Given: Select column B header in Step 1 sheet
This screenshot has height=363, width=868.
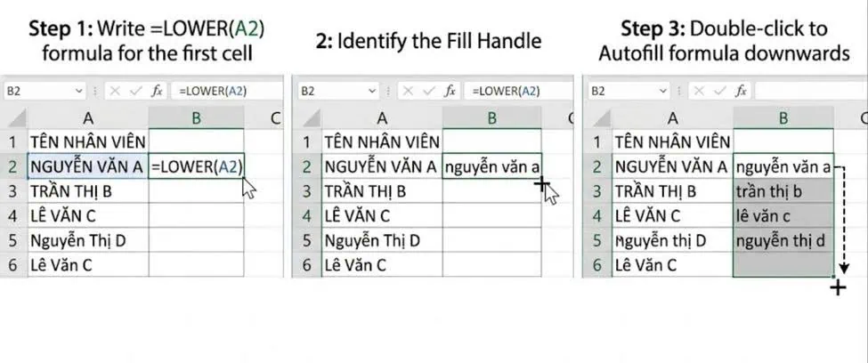Looking at the screenshot, I should (x=196, y=117).
